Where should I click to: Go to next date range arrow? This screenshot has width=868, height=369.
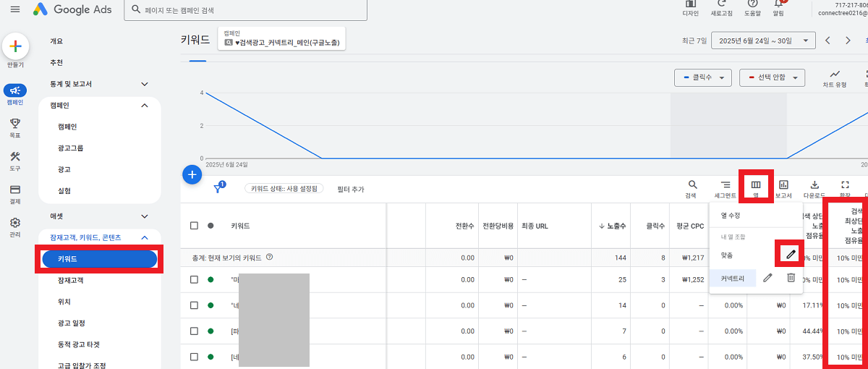click(849, 41)
